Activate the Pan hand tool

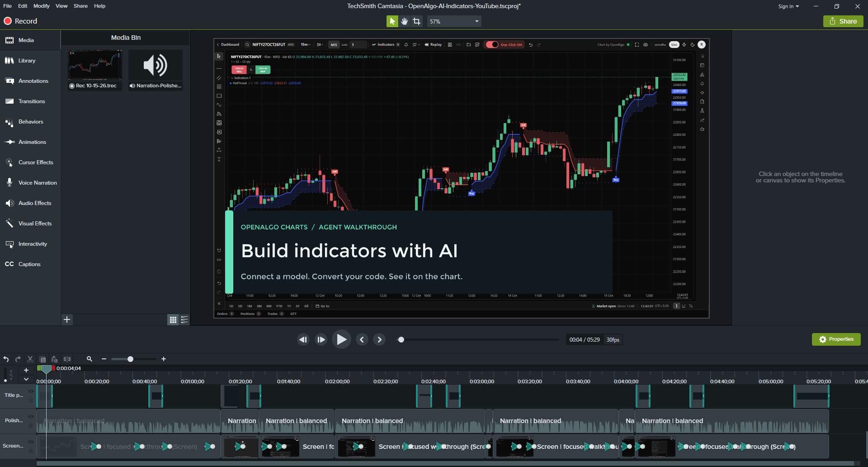(404, 21)
